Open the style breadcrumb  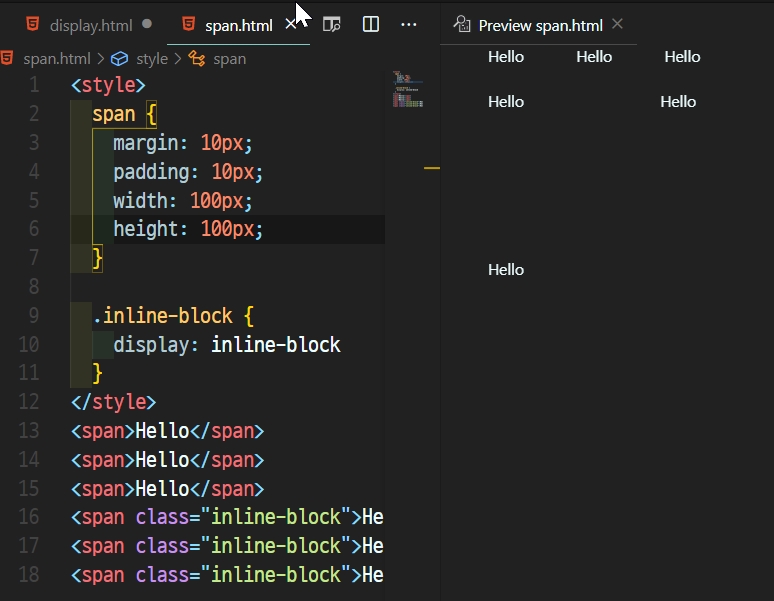[x=152, y=59]
